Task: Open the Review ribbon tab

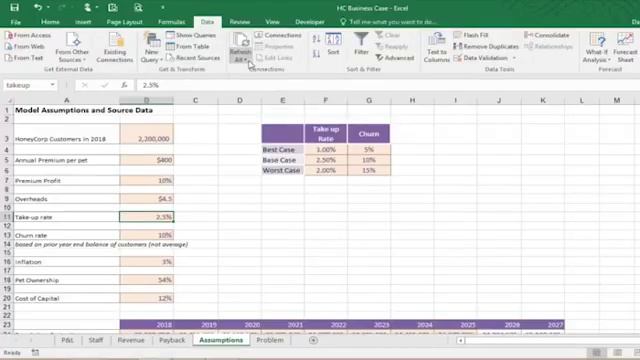Action: click(240, 22)
